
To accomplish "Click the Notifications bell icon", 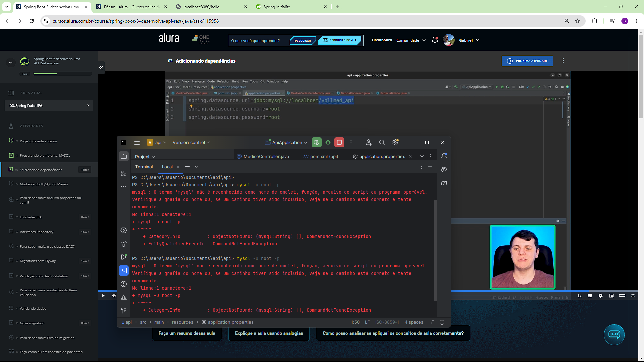I will click(435, 40).
